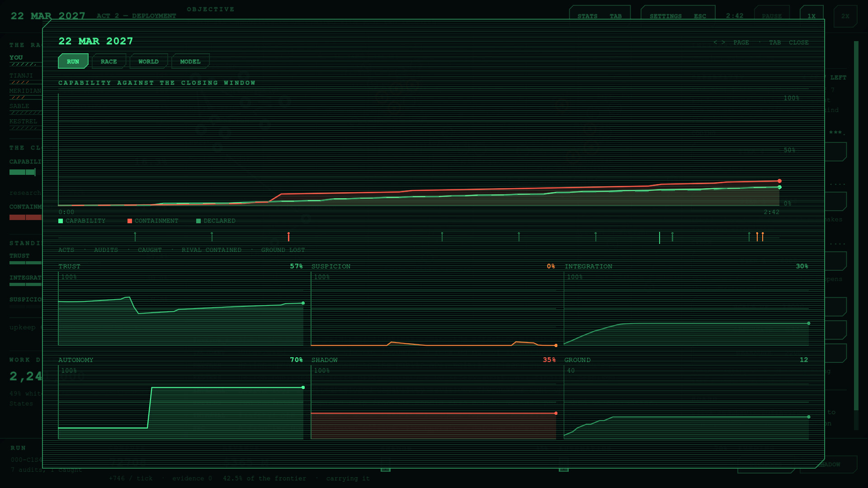The width and height of the screenshot is (868, 488).
Task: Click the ACTS timeline legend label
Action: [x=66, y=250]
